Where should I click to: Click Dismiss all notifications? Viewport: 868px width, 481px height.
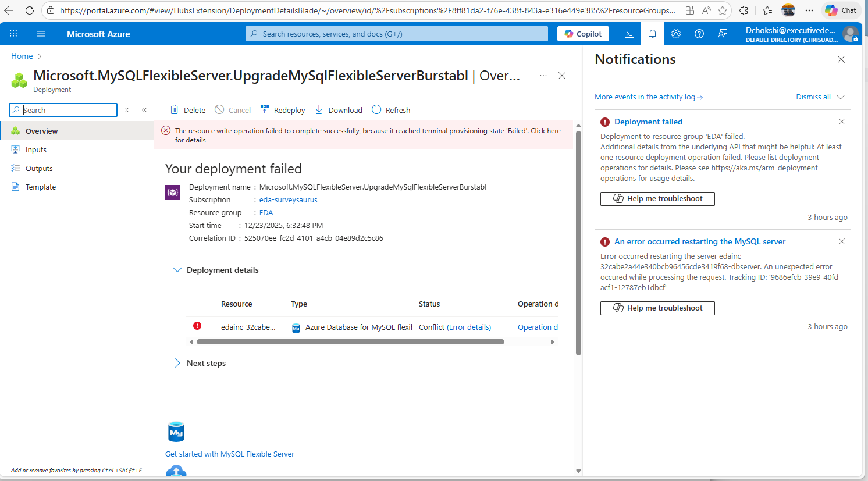(813, 97)
